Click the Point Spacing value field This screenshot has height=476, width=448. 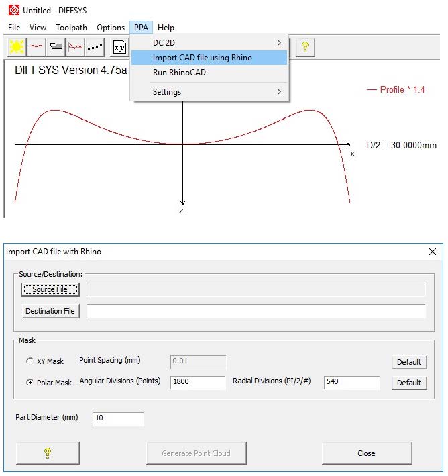[198, 361]
